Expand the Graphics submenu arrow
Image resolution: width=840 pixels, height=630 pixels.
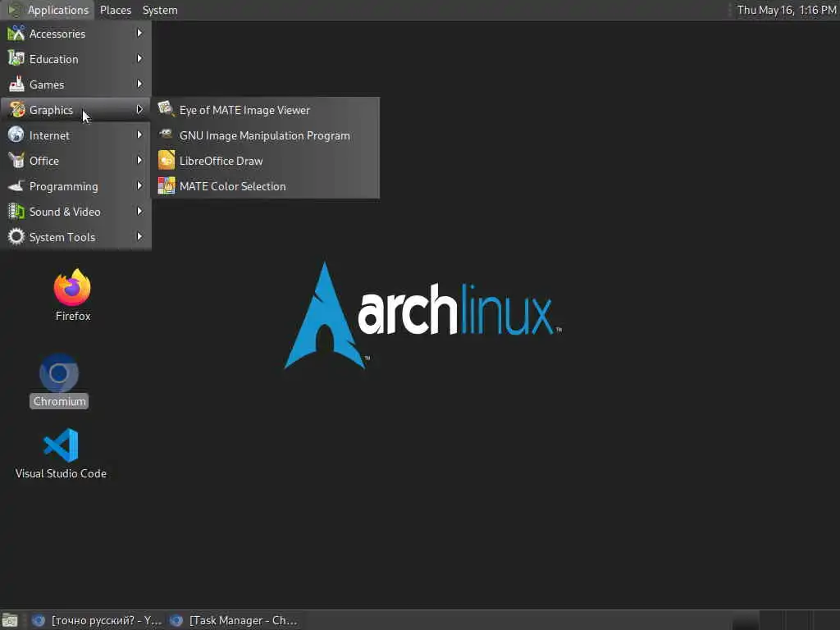click(139, 109)
